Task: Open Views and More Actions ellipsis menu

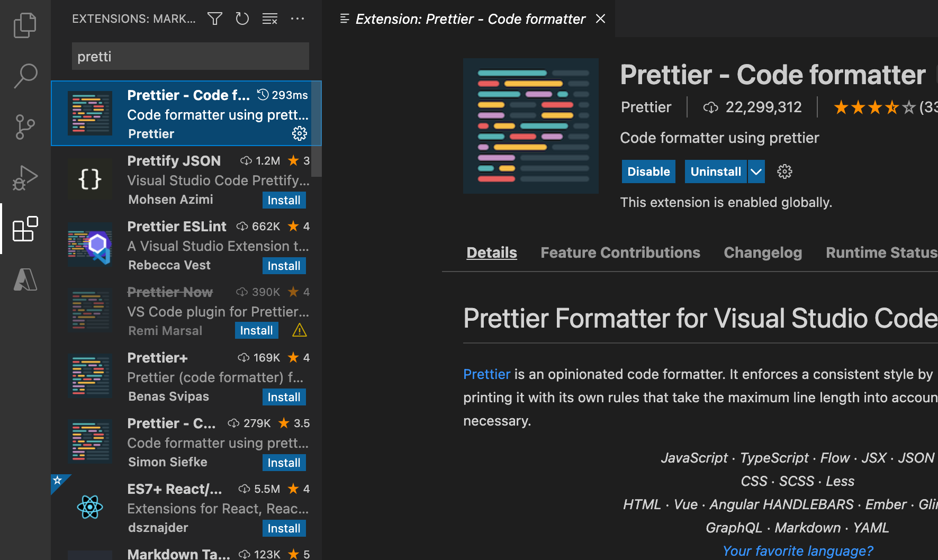Action: coord(297,19)
